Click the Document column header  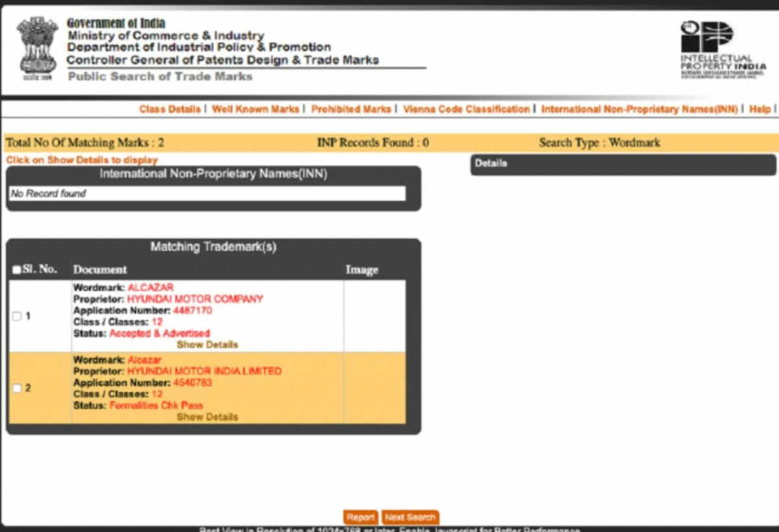pyautogui.click(x=100, y=270)
